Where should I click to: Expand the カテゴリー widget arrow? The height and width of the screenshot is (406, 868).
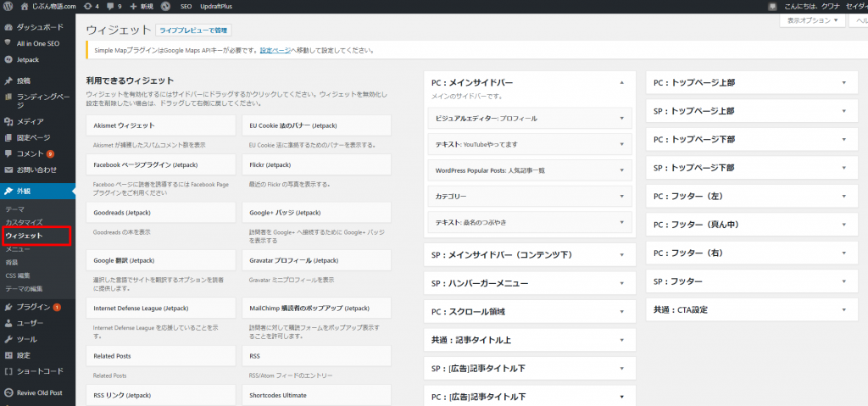click(621, 196)
